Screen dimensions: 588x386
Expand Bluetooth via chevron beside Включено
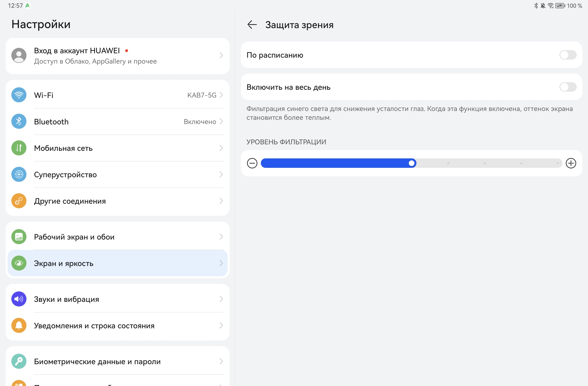(221, 121)
